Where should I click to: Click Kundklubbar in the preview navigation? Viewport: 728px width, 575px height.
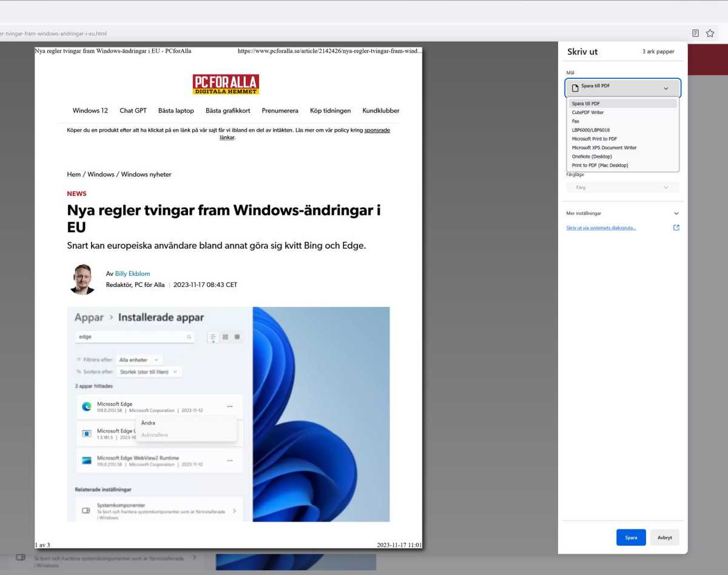381,110
